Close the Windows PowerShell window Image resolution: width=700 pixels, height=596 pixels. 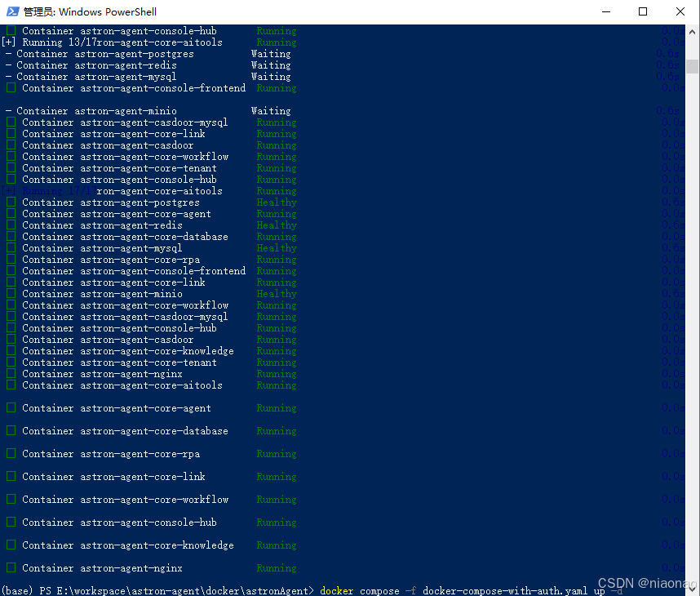click(x=680, y=11)
